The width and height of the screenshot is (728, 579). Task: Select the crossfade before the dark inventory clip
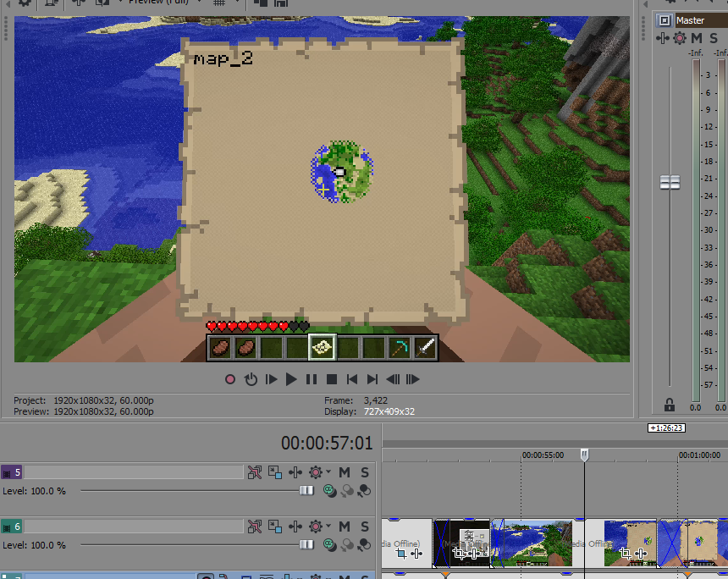(442, 543)
